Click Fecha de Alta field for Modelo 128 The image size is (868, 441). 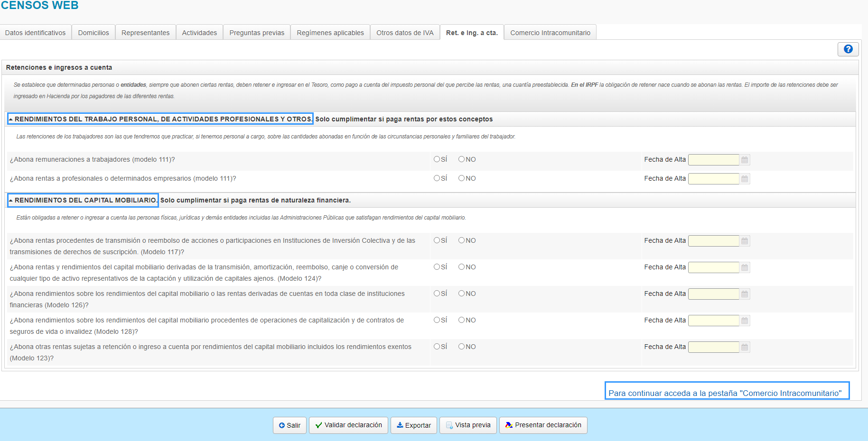click(713, 321)
